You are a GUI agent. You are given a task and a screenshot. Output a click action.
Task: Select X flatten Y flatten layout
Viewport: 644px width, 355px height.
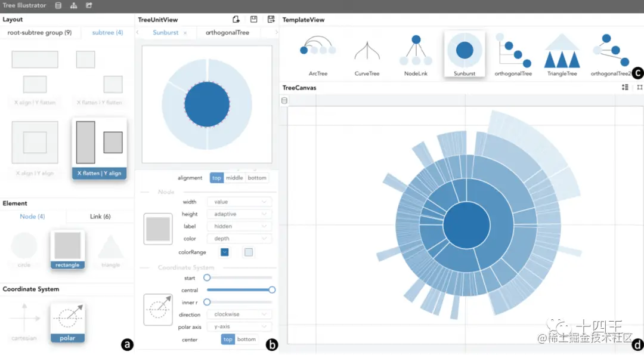tap(100, 78)
